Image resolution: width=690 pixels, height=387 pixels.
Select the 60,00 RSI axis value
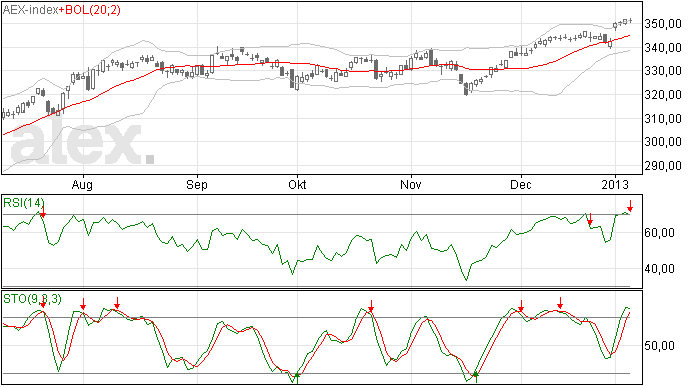click(x=659, y=233)
